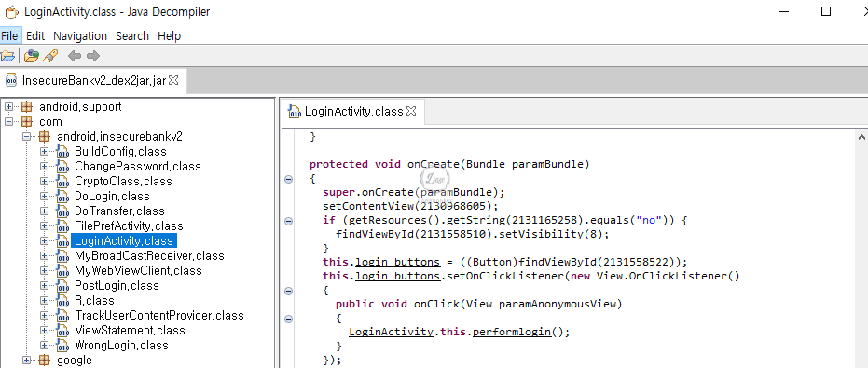Click the "super.onCreate(paramBundle);" code line
This screenshot has height=368, width=868.
[x=414, y=193]
